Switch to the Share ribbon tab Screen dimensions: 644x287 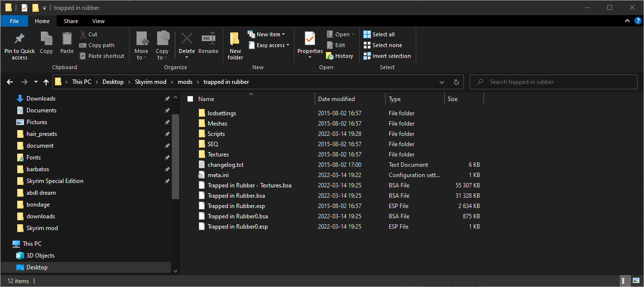(x=71, y=21)
